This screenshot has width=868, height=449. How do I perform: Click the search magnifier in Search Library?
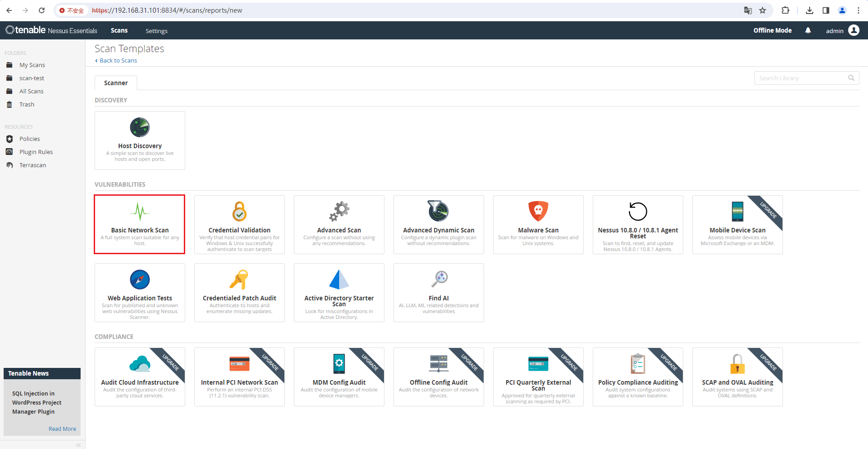(851, 78)
